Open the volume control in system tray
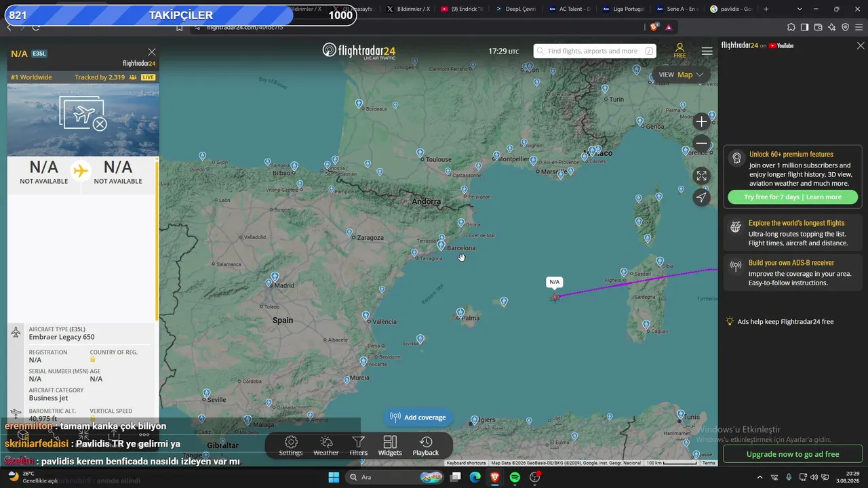868x488 pixels. coord(814,477)
